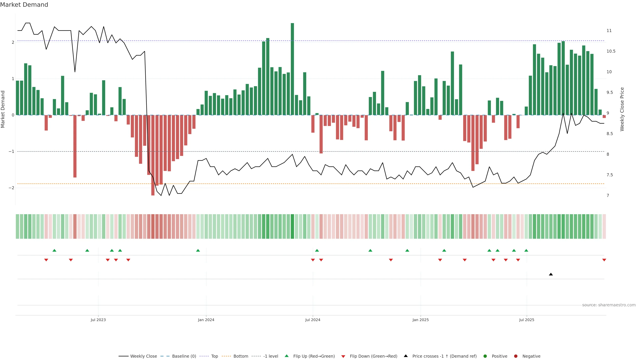The height and width of the screenshot is (362, 644).
Task: Click the darkest green heatmap strip cell
Action: coord(292,226)
